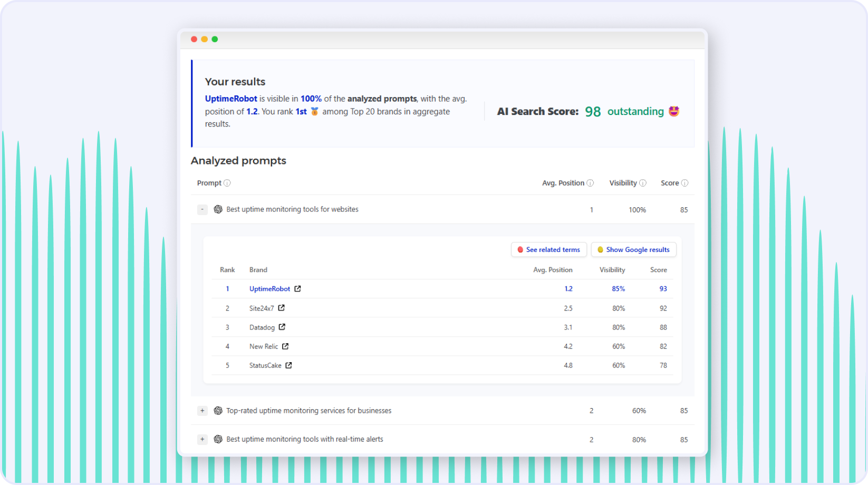The image size is (868, 485).
Task: Collapse the Best uptime monitoring tools for websites row
Action: coord(202,209)
